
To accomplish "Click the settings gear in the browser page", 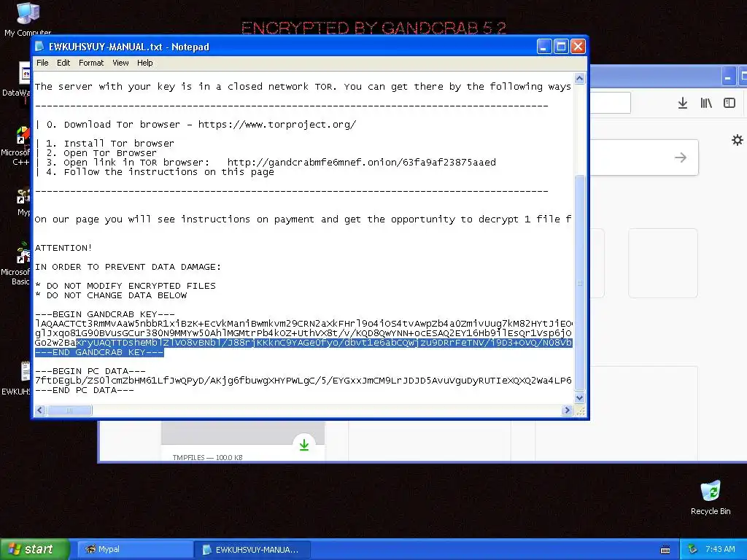I will 738,140.
